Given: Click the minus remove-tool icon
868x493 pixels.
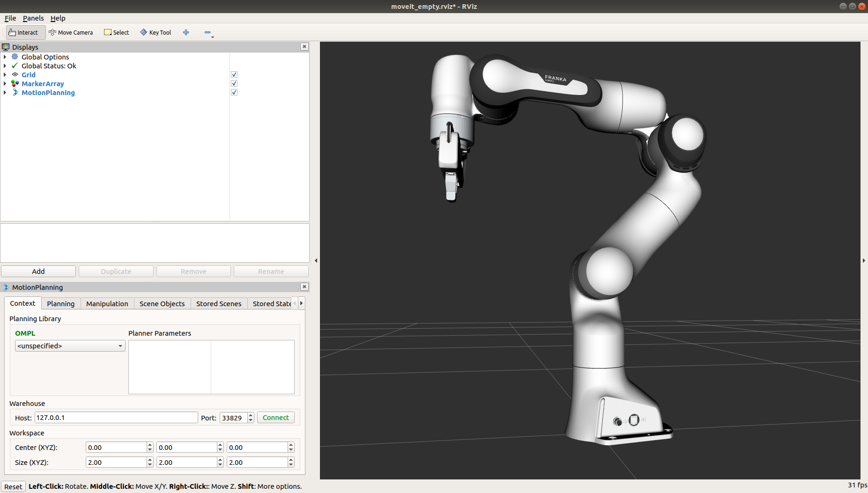Looking at the screenshot, I should coord(208,32).
